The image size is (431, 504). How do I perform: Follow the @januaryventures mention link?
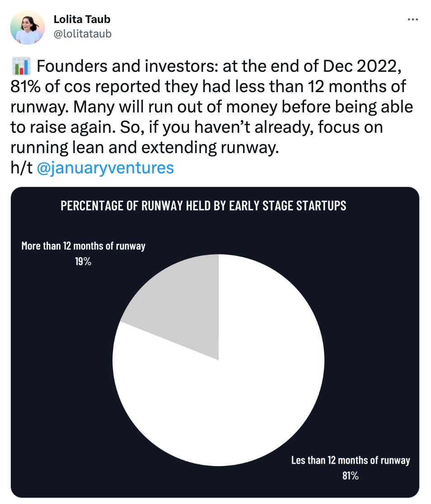coord(105,168)
